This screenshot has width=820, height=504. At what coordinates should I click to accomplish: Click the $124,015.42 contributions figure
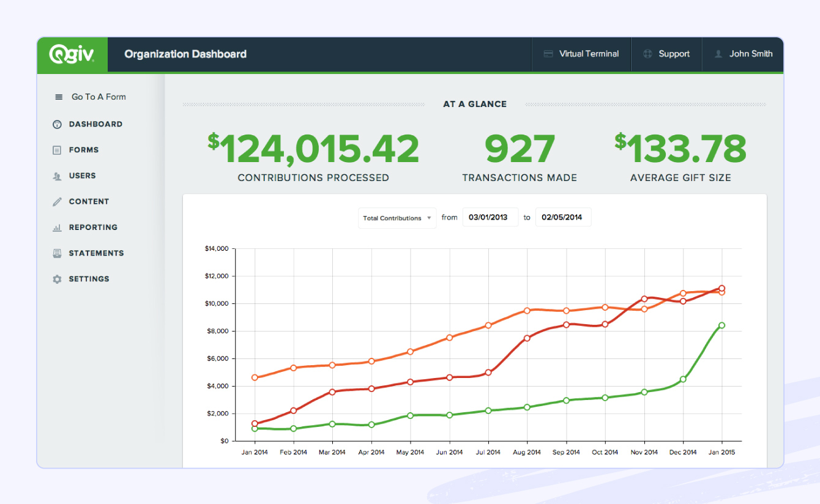click(x=313, y=149)
